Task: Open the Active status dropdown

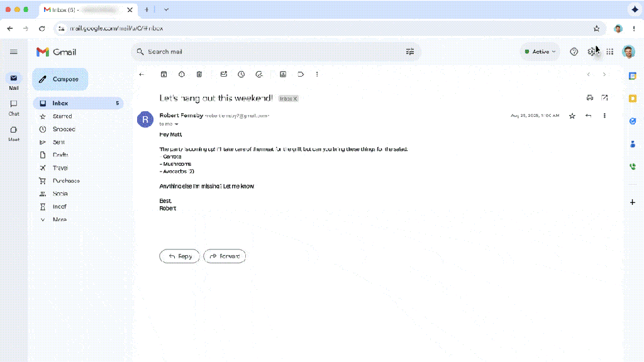Action: (x=538, y=52)
